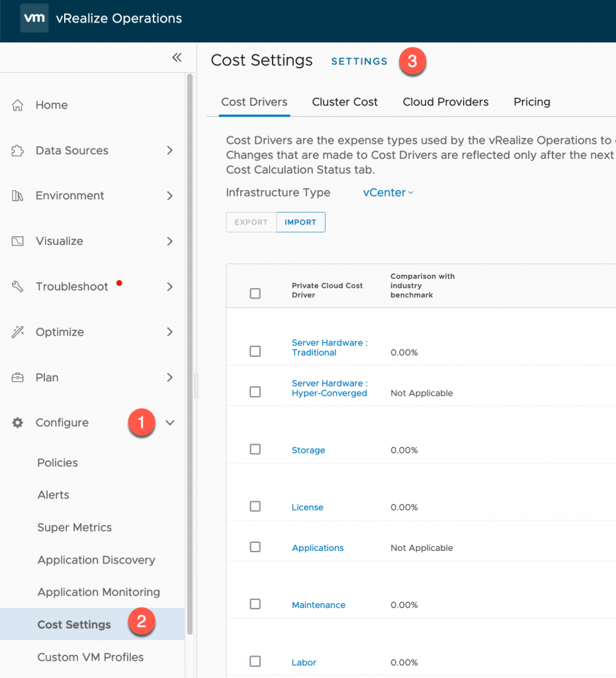Select the Home icon in sidebar
616x678 pixels.
pos(18,105)
